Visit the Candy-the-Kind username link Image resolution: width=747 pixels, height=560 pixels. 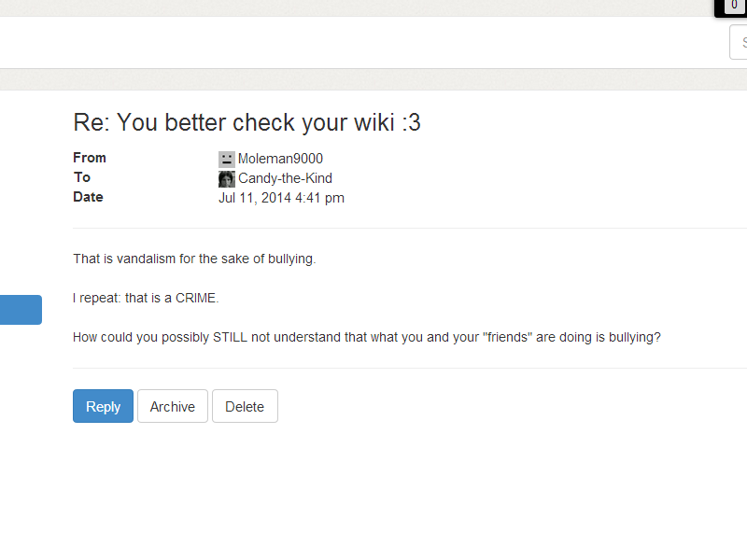(x=285, y=178)
